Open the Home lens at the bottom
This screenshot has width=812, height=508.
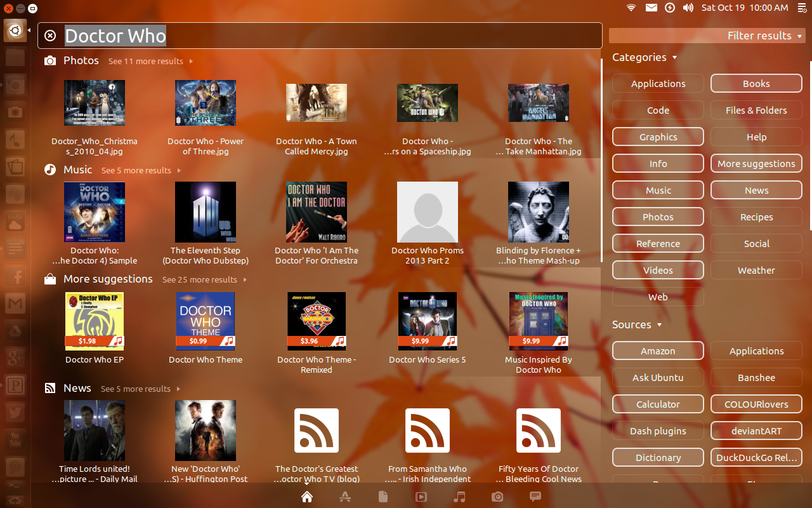[307, 497]
